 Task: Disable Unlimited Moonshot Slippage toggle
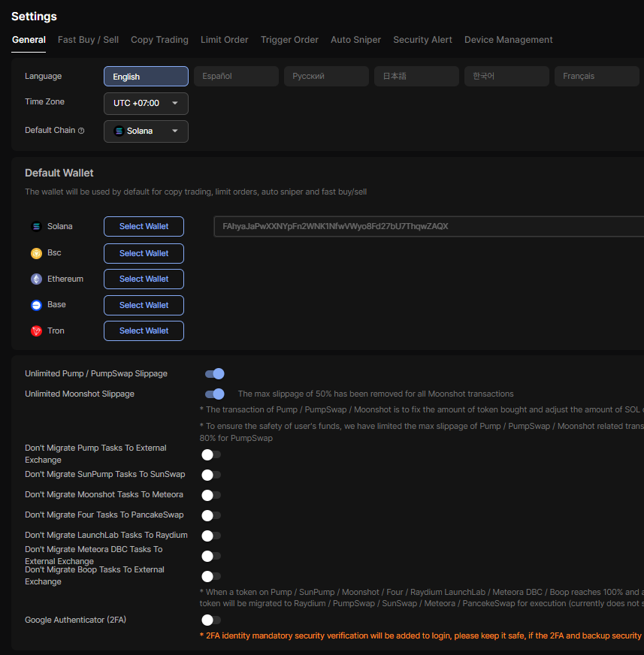point(214,394)
